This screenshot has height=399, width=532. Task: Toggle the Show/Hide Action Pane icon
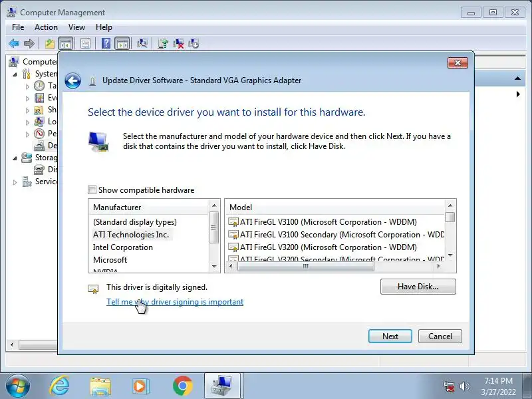point(122,43)
